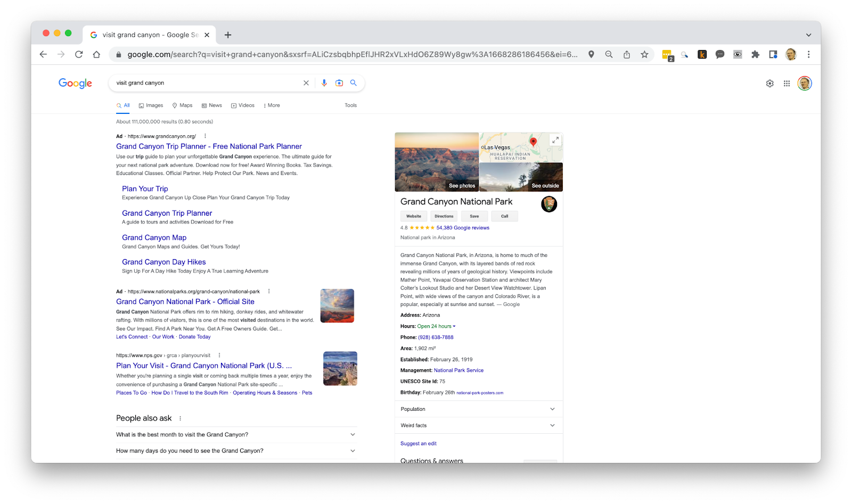This screenshot has width=852, height=504.
Task: Expand the map with the fullscreen arrows icon
Action: pos(555,140)
